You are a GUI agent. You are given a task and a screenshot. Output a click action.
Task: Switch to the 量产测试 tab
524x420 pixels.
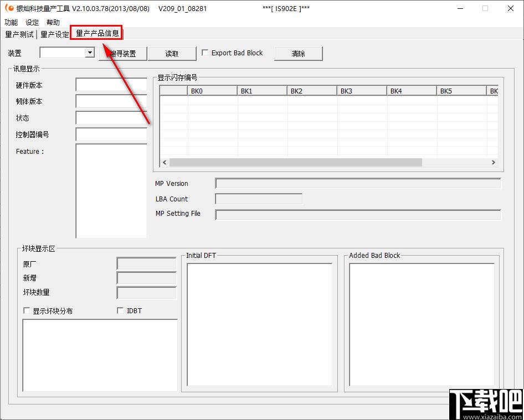(19, 34)
